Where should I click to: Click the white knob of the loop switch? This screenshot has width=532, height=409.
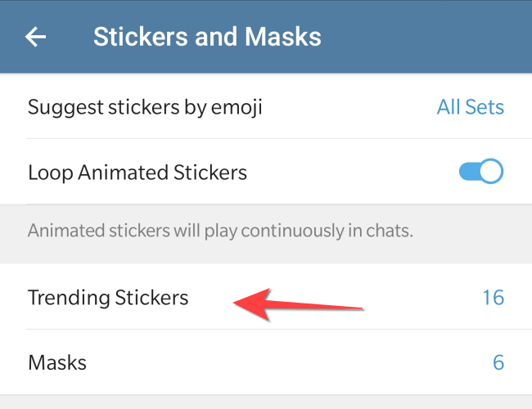pos(491,172)
